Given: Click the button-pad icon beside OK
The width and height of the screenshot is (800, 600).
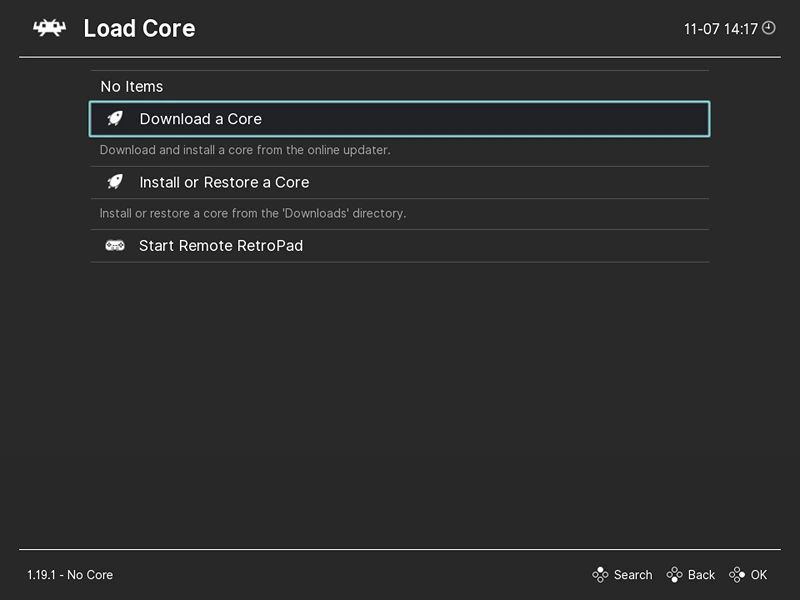Looking at the screenshot, I should [737, 574].
